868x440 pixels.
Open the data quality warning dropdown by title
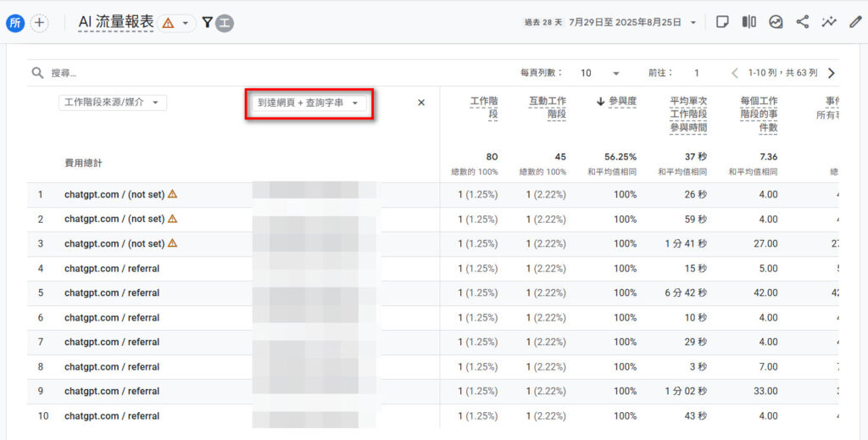177,23
